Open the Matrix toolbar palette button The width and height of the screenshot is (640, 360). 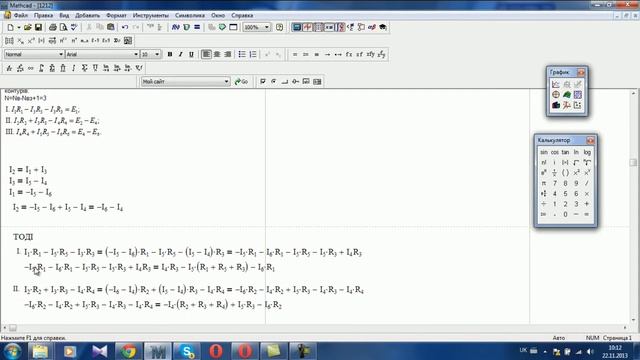[x=318, y=27]
